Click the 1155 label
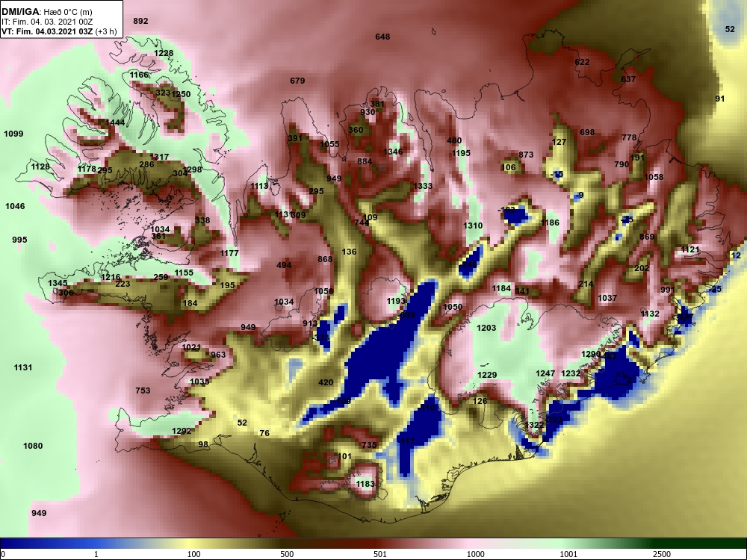 (x=184, y=273)
